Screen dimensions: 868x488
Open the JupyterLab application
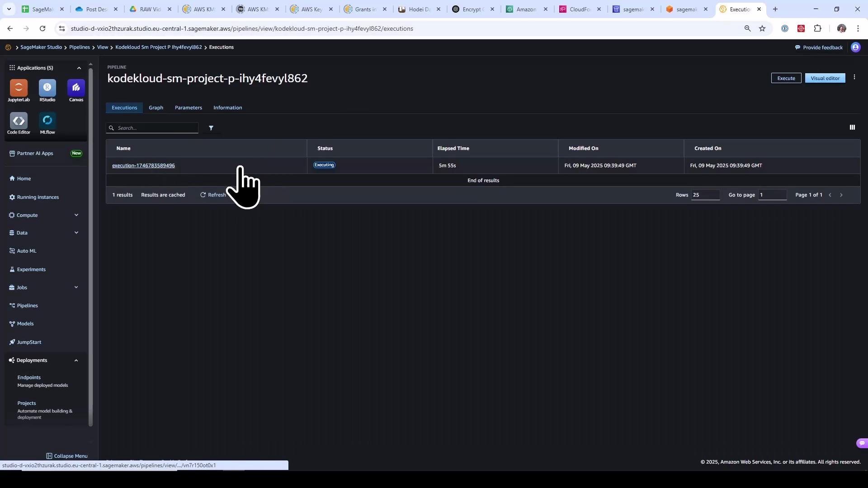(19, 90)
